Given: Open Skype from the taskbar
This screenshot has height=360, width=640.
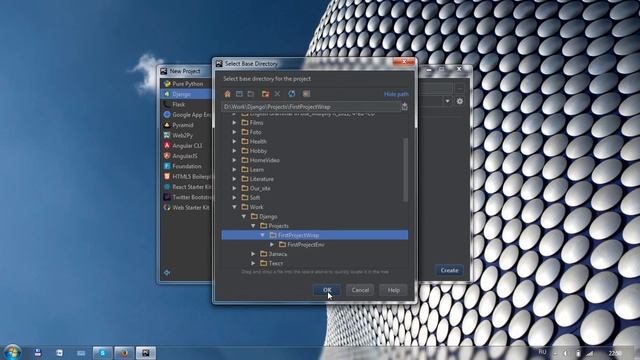Looking at the screenshot, I should coord(102,353).
